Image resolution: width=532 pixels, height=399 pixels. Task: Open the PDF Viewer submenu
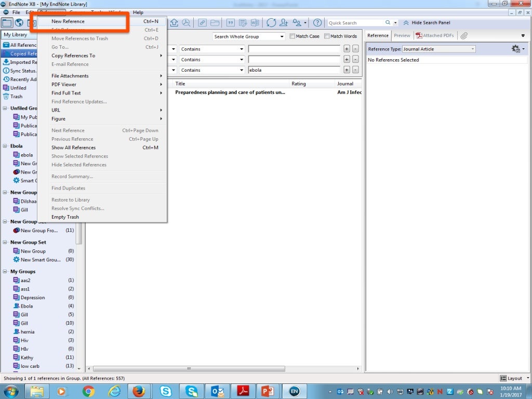(102, 85)
